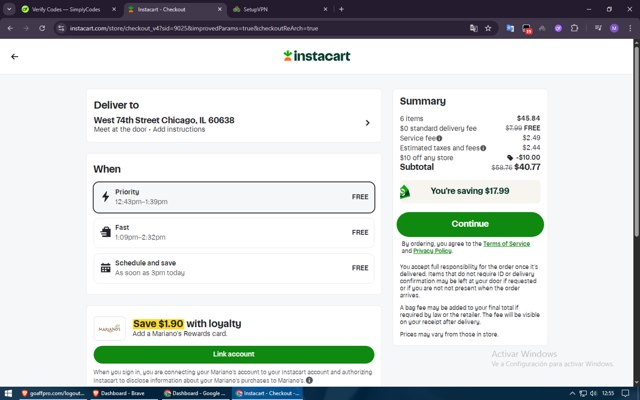Click the taskbar volume icon
640x400 pixels.
(593, 393)
